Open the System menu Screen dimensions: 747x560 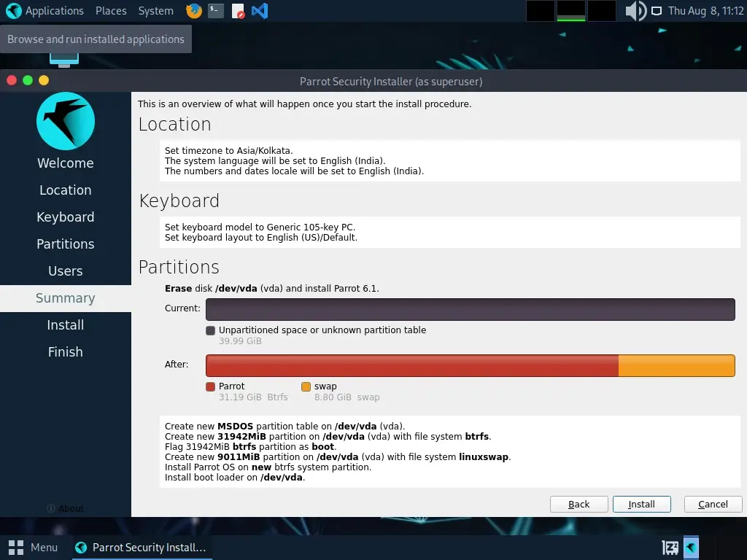coord(155,11)
